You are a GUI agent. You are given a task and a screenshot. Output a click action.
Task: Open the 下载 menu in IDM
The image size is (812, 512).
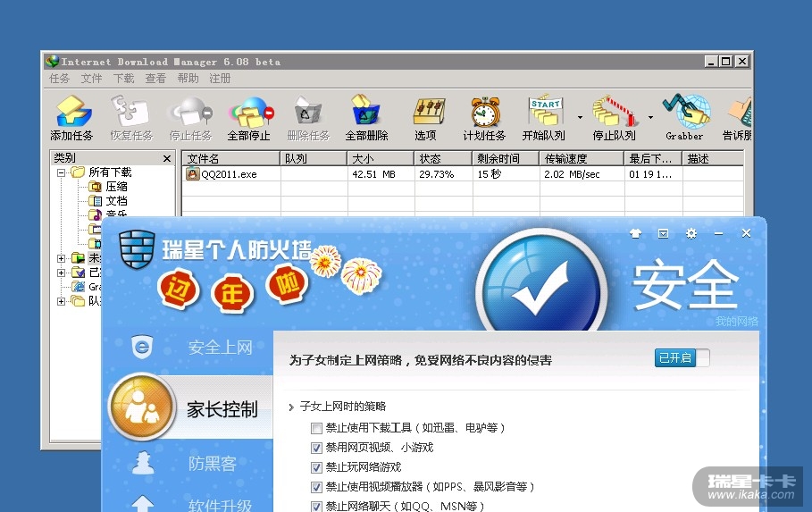coord(123,79)
